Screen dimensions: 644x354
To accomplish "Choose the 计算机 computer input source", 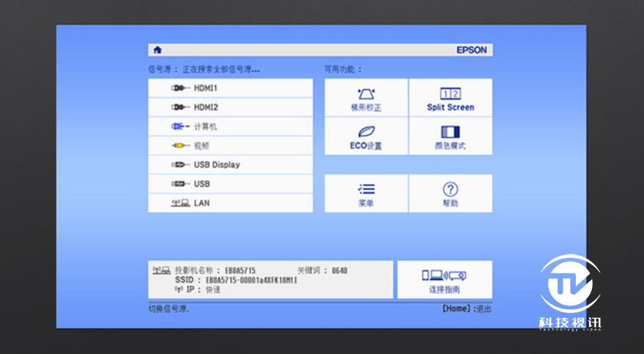I will (x=230, y=127).
